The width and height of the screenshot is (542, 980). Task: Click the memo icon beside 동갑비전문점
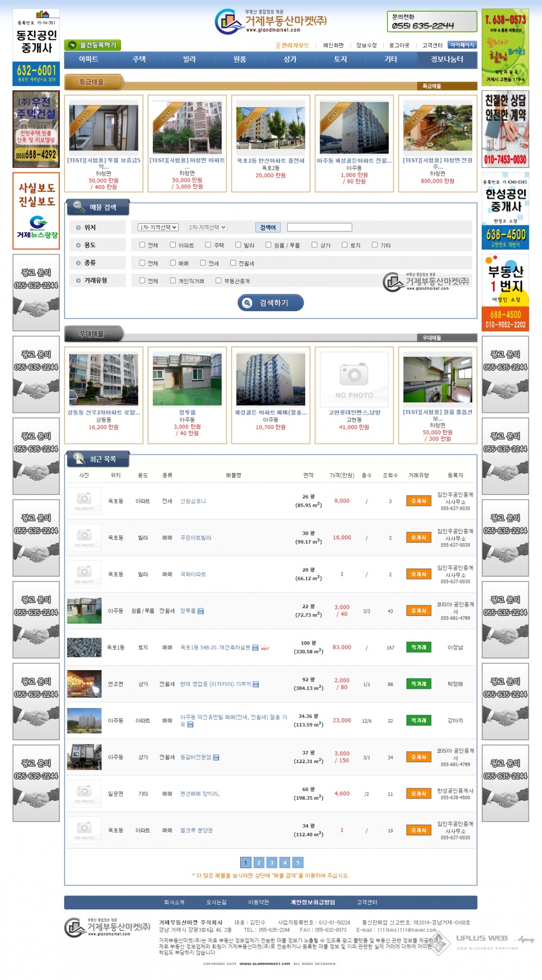click(x=216, y=758)
